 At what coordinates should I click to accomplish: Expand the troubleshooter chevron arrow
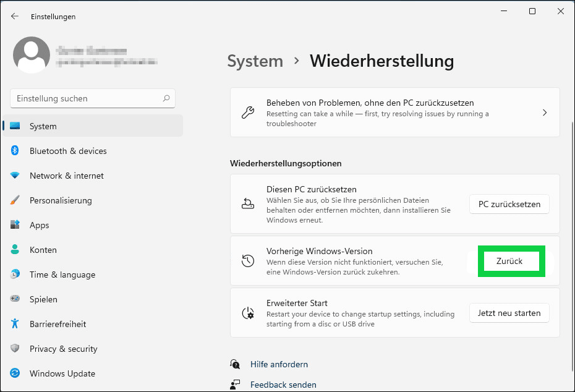pos(544,113)
